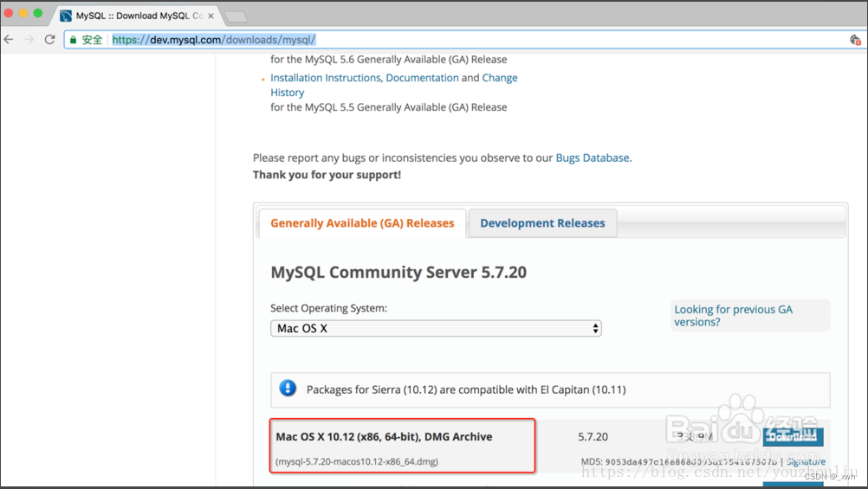
Task: Open the Bugs Database link
Action: [593, 158]
